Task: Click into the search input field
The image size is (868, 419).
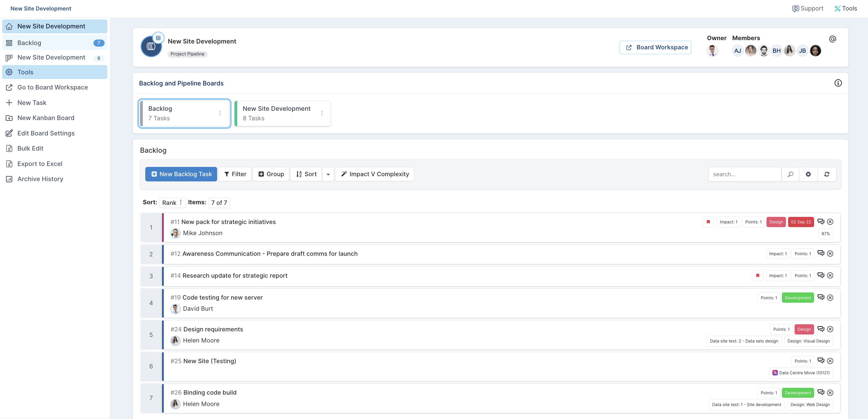Action: 745,174
